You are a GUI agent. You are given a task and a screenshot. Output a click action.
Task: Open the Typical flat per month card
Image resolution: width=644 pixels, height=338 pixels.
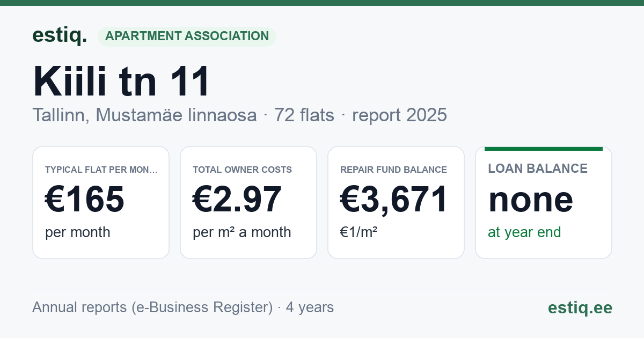(101, 202)
